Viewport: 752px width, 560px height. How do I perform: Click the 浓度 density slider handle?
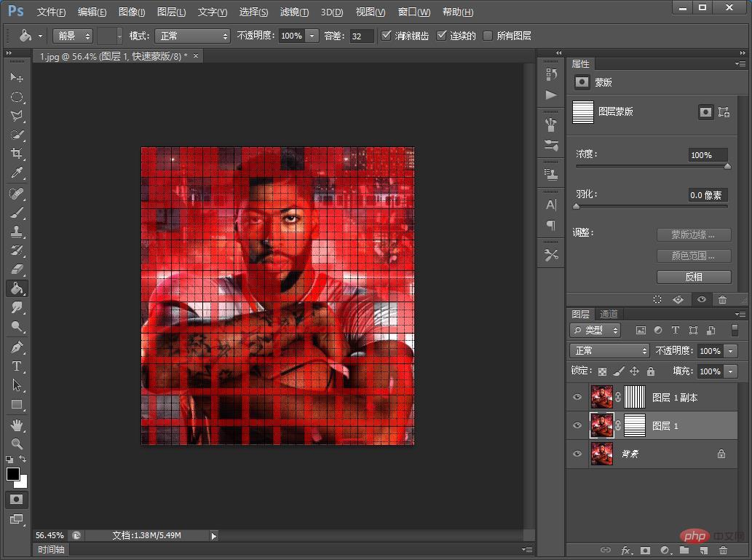point(727,167)
